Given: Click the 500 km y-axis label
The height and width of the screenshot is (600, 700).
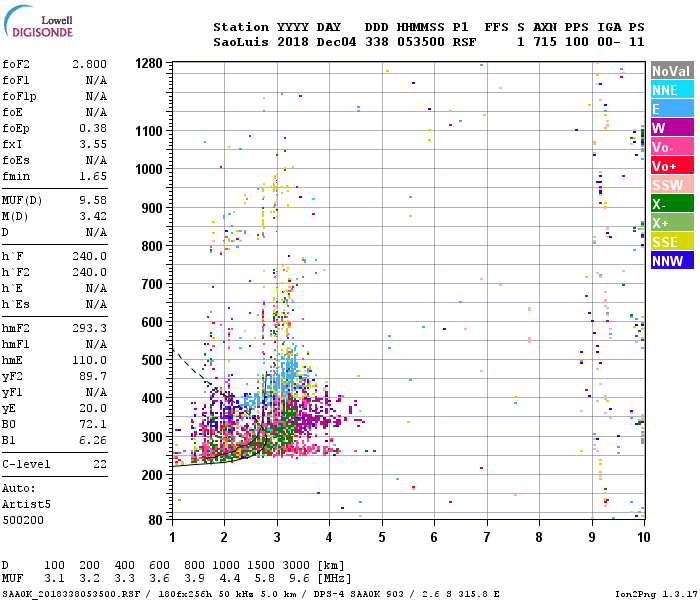Looking at the screenshot, I should [152, 360].
